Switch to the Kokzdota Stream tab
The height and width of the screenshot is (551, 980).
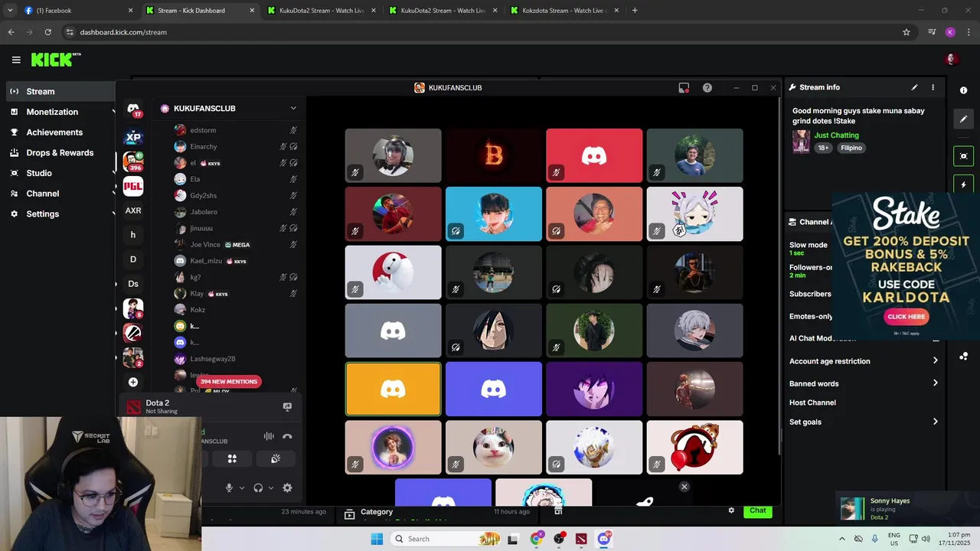565,11
